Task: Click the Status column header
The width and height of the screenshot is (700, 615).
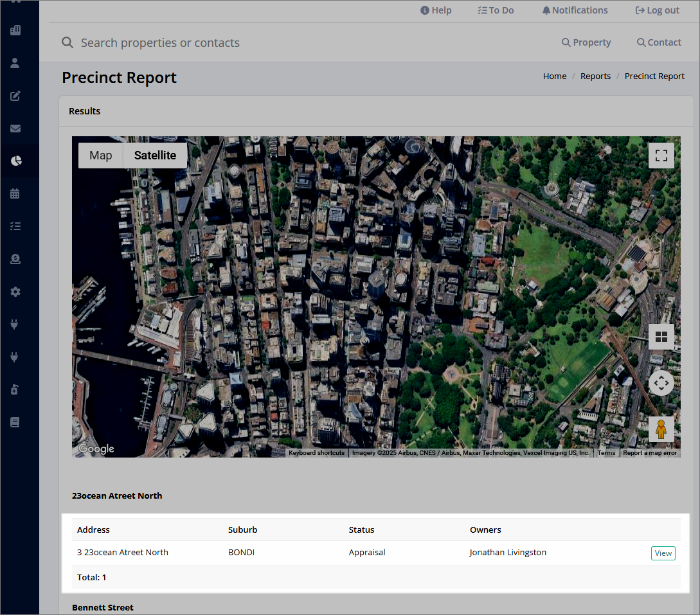Action: coord(361,530)
